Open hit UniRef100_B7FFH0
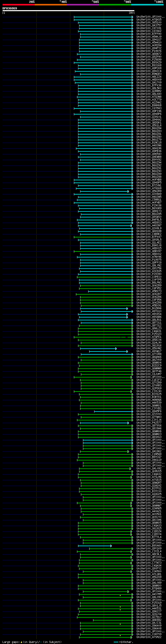Viewport: 166px width, 644px height. [x=149, y=34]
